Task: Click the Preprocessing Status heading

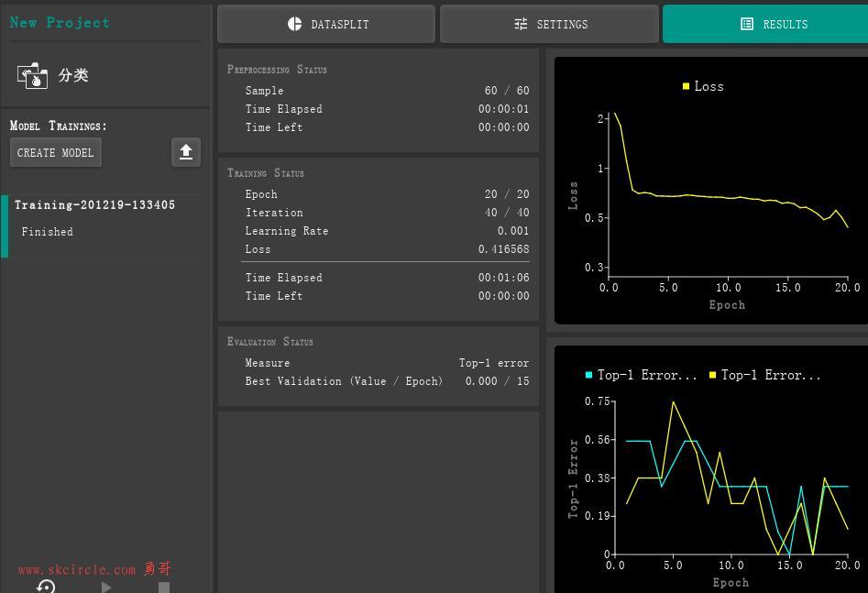Action: click(x=277, y=70)
